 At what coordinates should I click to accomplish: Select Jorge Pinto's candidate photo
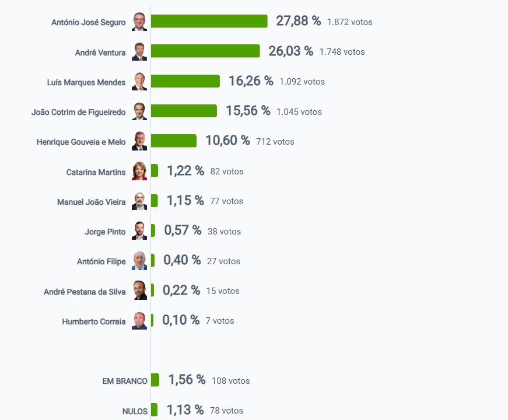click(x=139, y=231)
